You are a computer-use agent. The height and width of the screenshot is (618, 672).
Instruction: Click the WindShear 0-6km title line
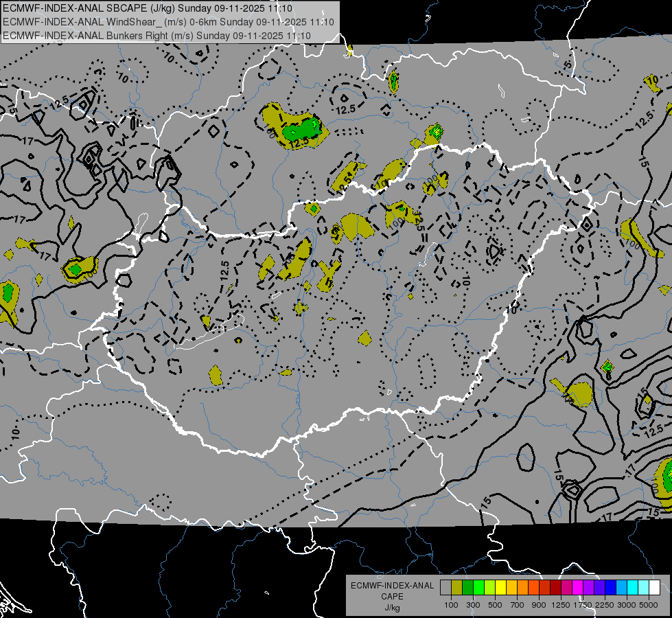[168, 22]
